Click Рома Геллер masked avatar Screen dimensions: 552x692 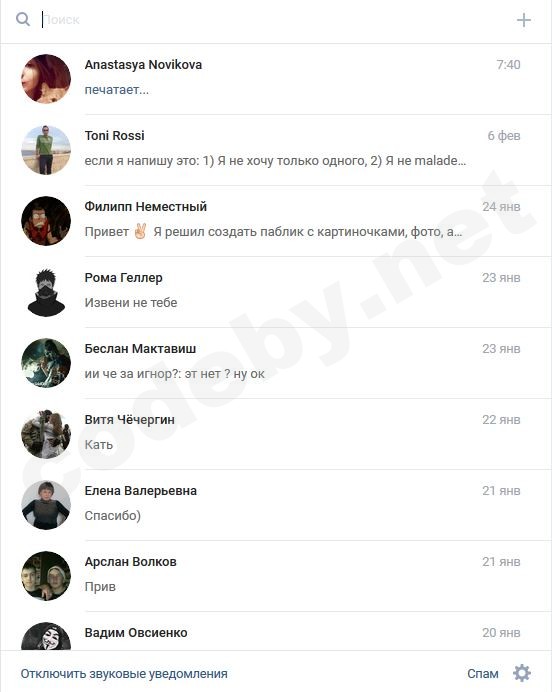pyautogui.click(x=46, y=292)
